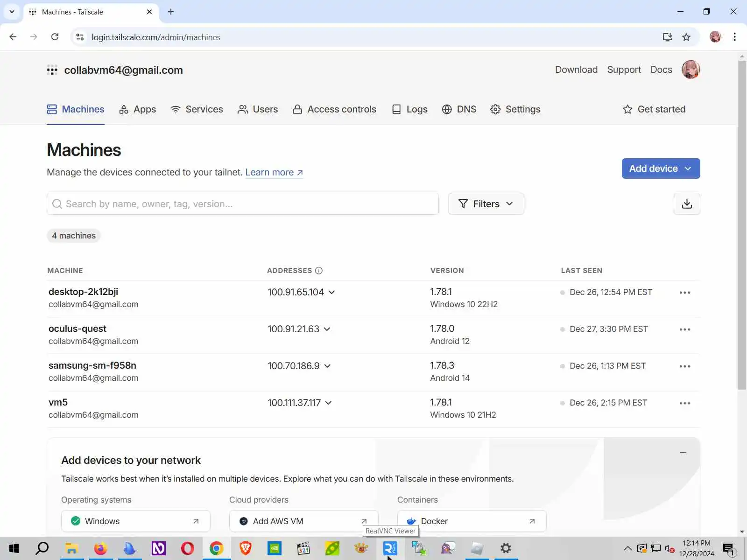
Task: Expand addresses for 100.91.21.63
Action: click(327, 329)
